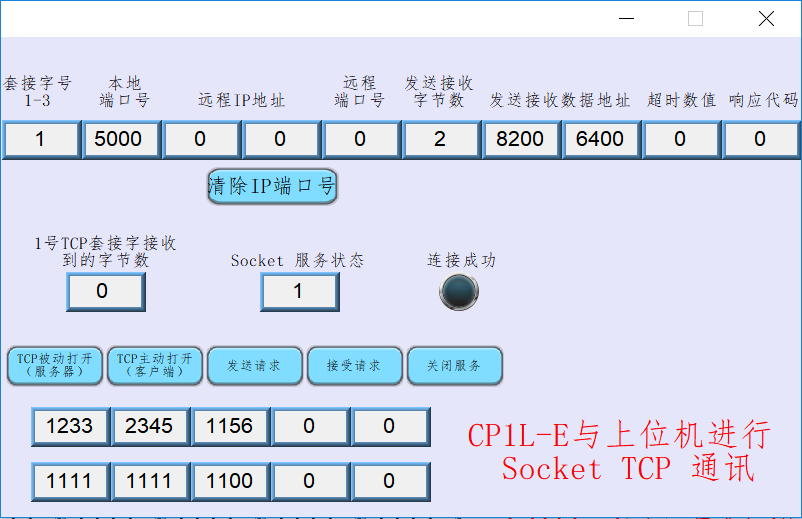Start TCP被动打开(服务器) server mode
This screenshot has width=802, height=519.
pyautogui.click(x=54, y=366)
